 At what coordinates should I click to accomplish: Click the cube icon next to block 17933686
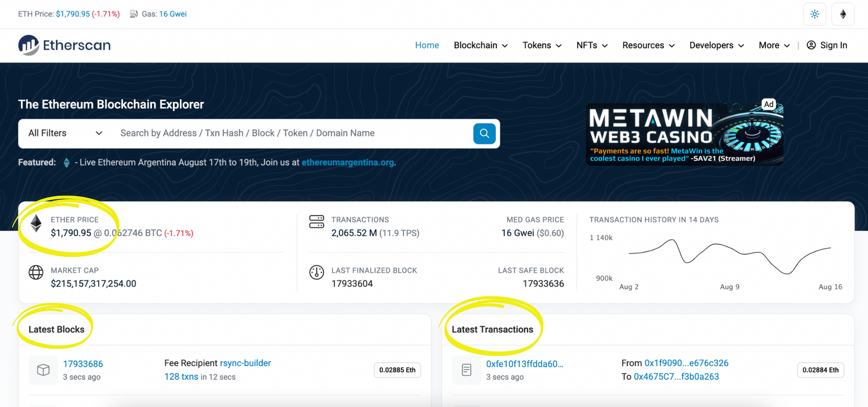point(43,370)
